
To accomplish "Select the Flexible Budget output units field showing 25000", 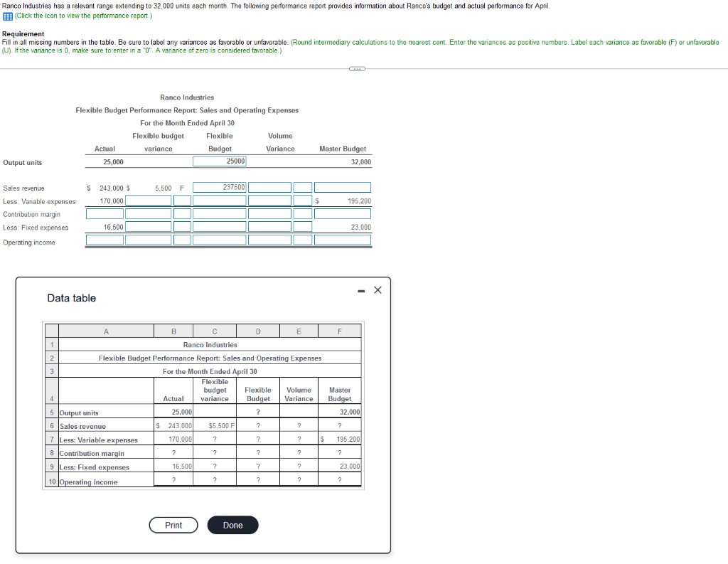I will (220, 162).
